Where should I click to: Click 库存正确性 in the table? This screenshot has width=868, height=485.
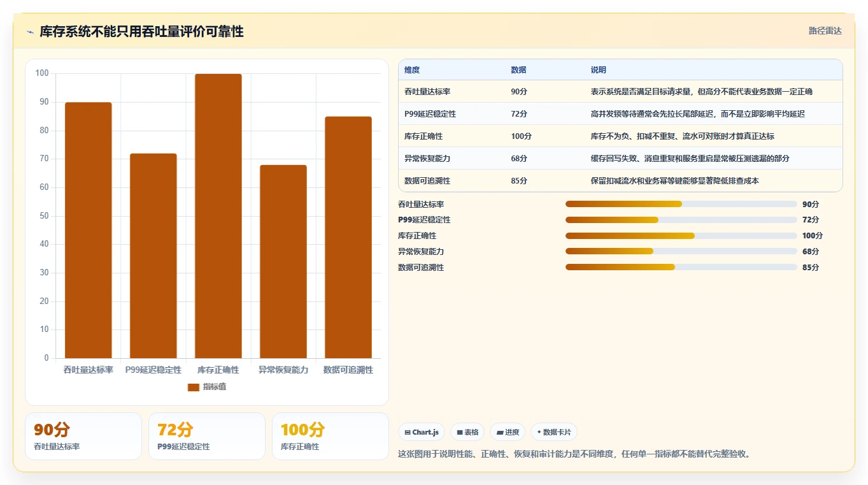pos(423,136)
